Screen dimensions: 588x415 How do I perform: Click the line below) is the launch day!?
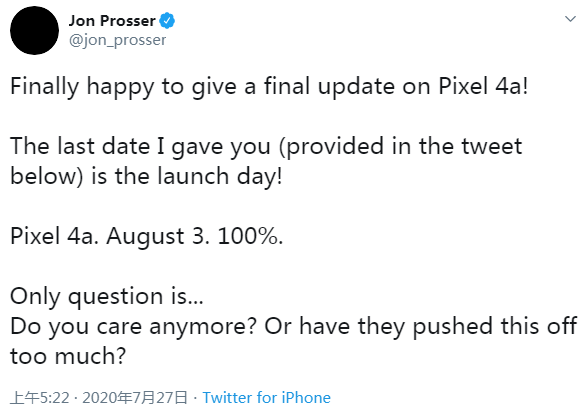146,177
